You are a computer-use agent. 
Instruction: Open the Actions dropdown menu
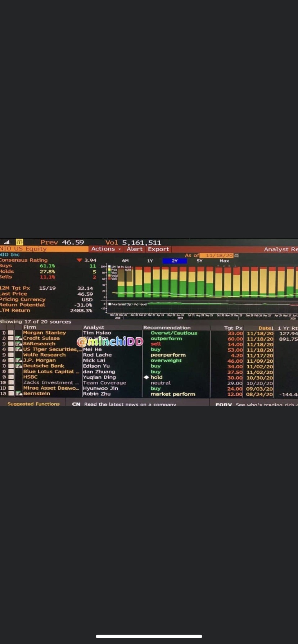106,249
